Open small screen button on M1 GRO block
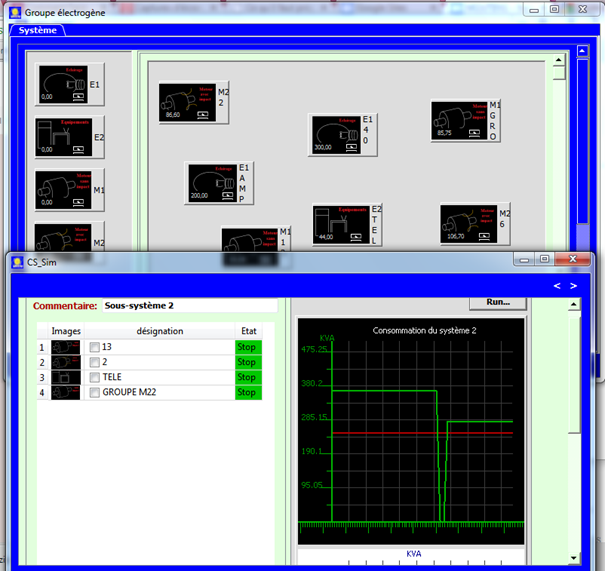605x571 pixels. [x=475, y=133]
